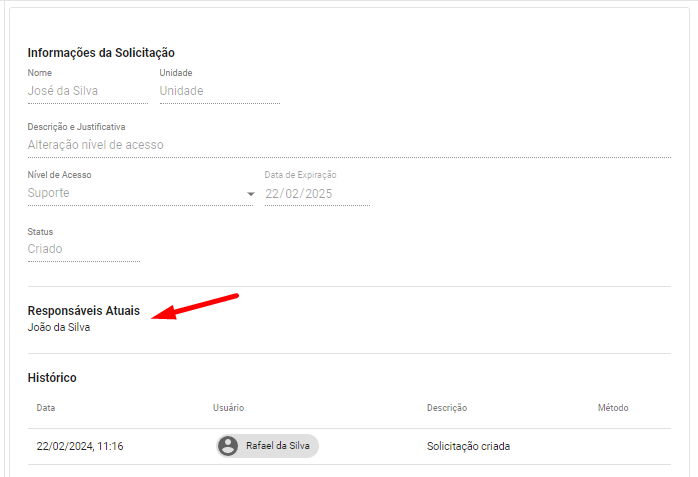Click the Descrição e Justificativa text field

click(348, 145)
